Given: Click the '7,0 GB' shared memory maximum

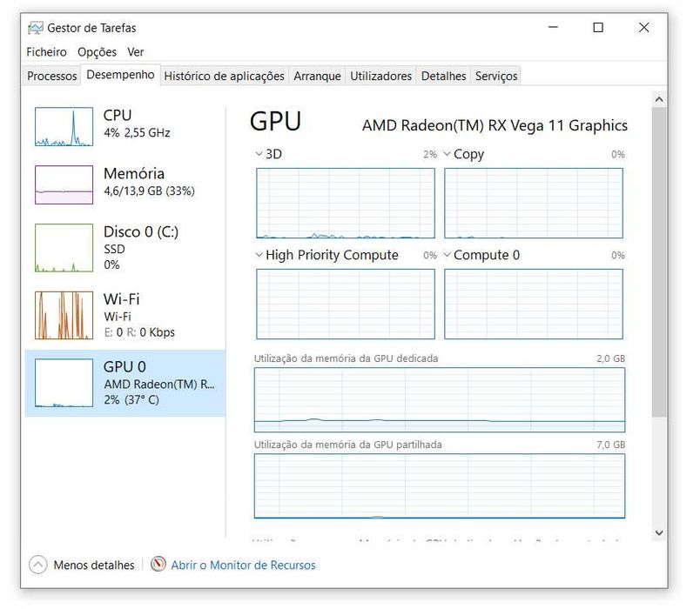Looking at the screenshot, I should (x=610, y=445).
